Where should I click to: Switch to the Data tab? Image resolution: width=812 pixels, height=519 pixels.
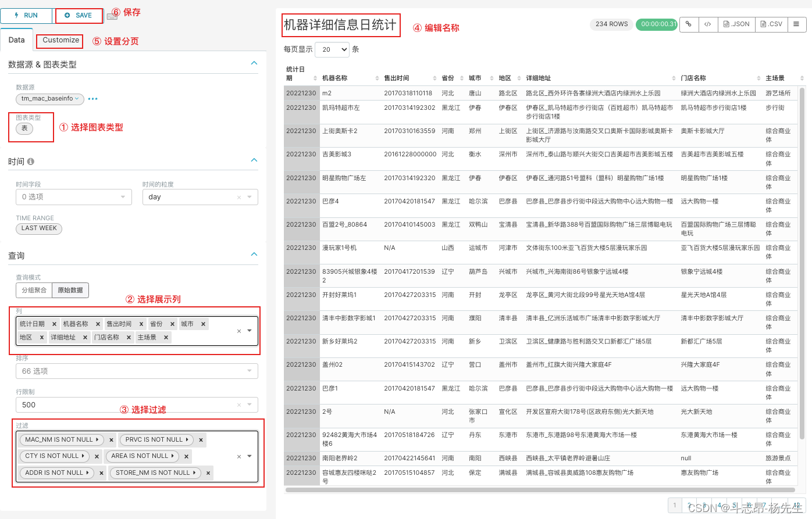click(x=17, y=40)
